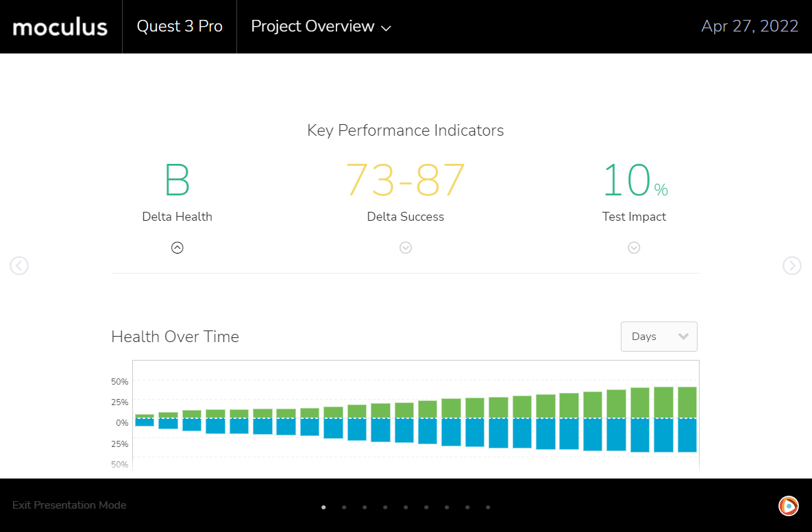Click the 73-87 Delta Success value

coord(406,180)
